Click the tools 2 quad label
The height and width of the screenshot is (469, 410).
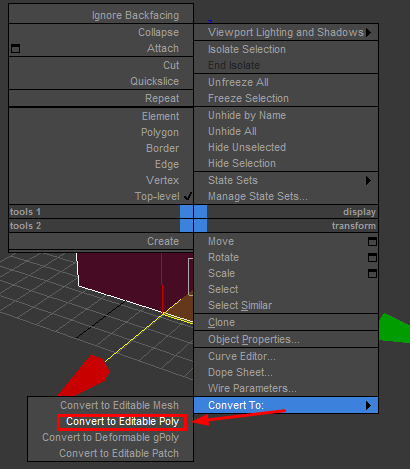[25, 226]
